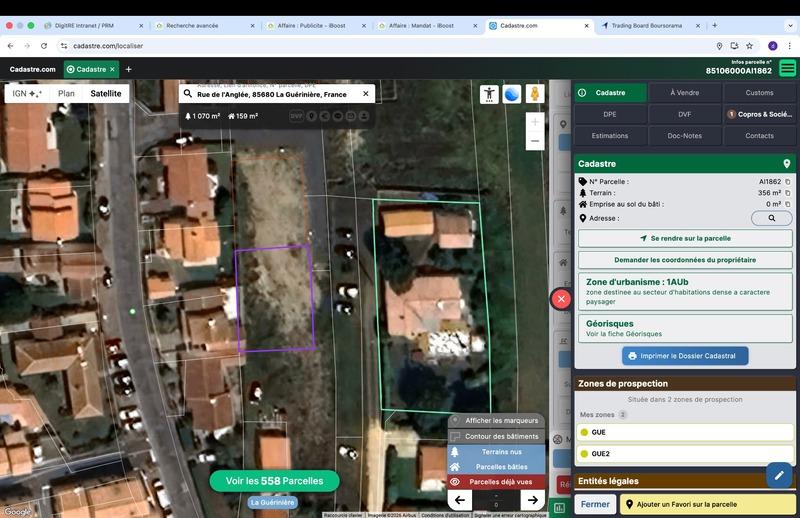The image size is (800, 518).
Task: Click the red X close circle
Action: (561, 299)
